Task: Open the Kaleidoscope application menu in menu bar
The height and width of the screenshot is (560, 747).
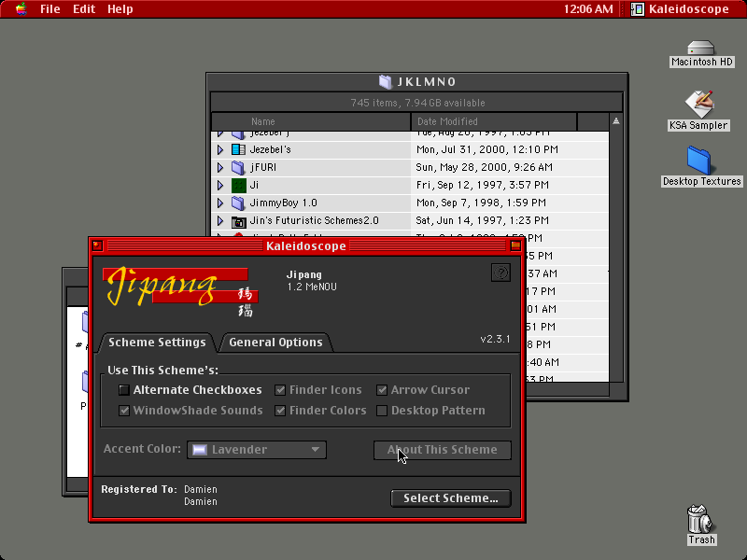Action: 681,9
